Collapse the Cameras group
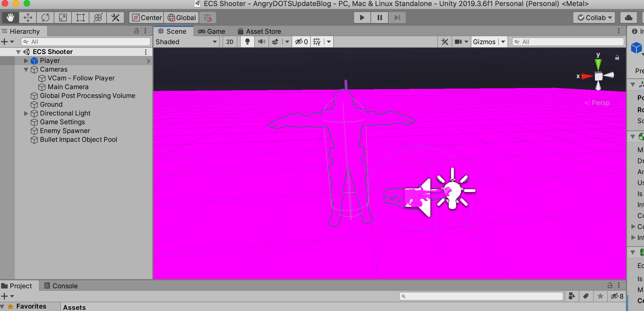The image size is (644, 311). 26,70
